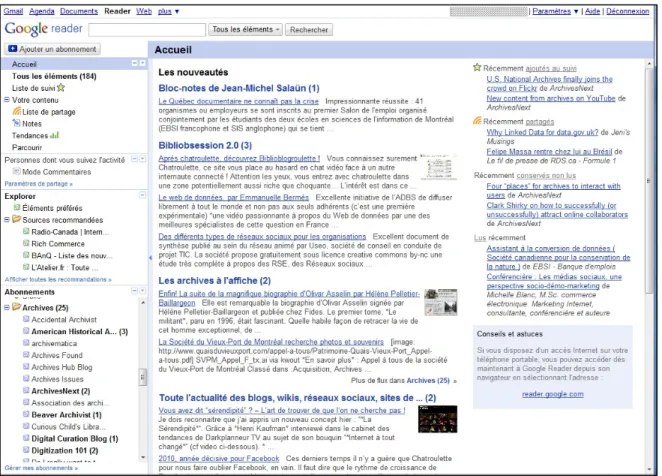This screenshot has width=662, height=476.
Task: Click the star icon next to Liste de suivi
Action: coord(61,87)
